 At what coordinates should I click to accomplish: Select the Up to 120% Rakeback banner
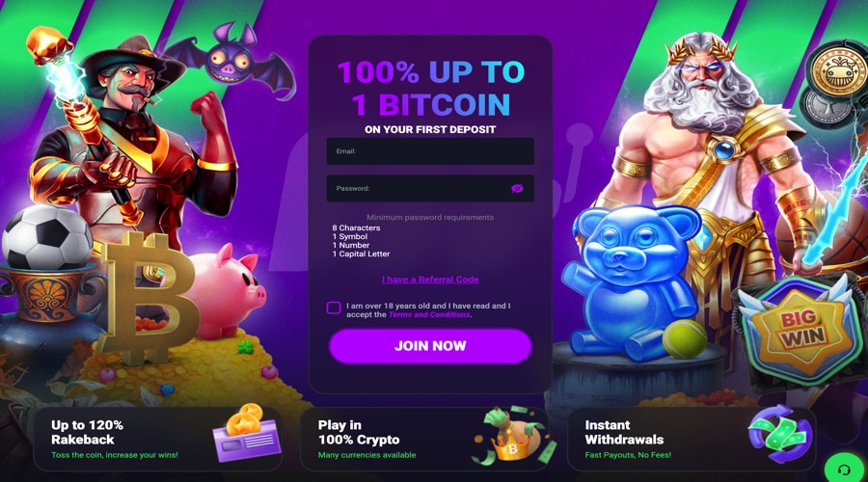click(x=158, y=440)
